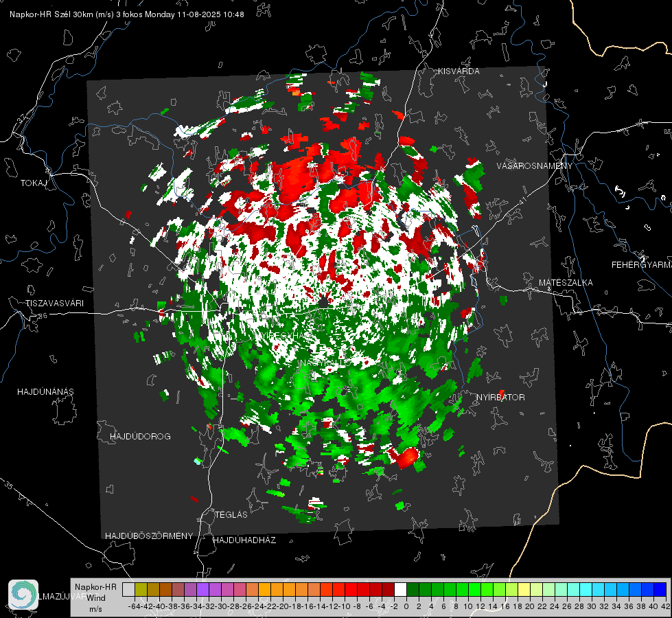Click road number 35 at the lower left

tap(9, 485)
